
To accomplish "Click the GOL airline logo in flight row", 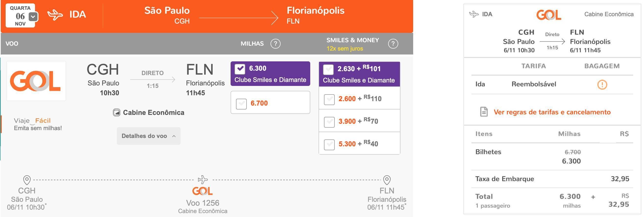I will pos(36,81).
